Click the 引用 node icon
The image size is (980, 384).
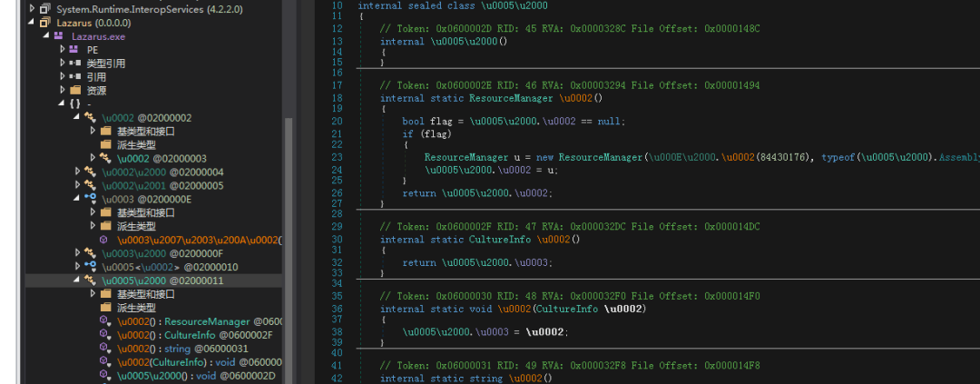click(75, 77)
